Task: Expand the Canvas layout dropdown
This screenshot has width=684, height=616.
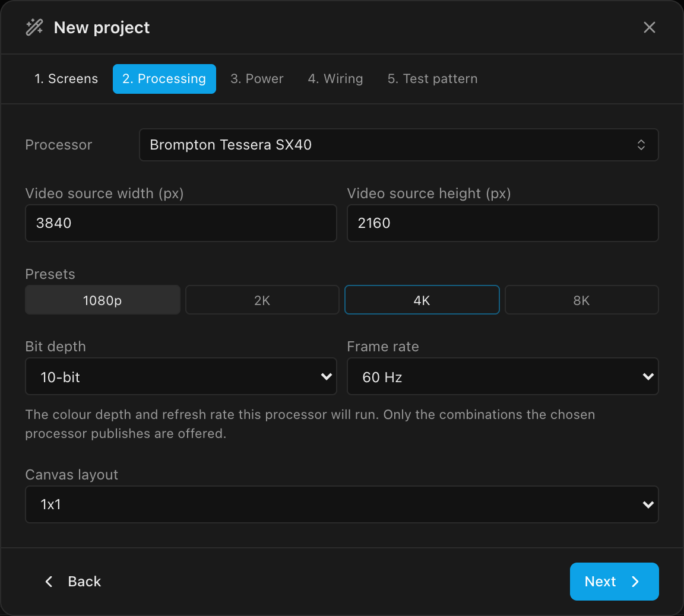Action: (342, 504)
